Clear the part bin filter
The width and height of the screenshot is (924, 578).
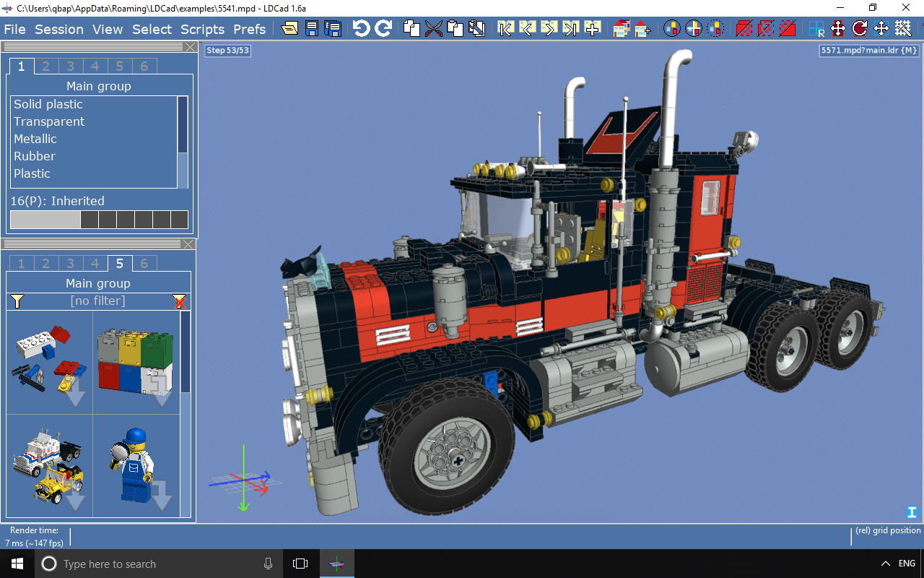tap(180, 301)
